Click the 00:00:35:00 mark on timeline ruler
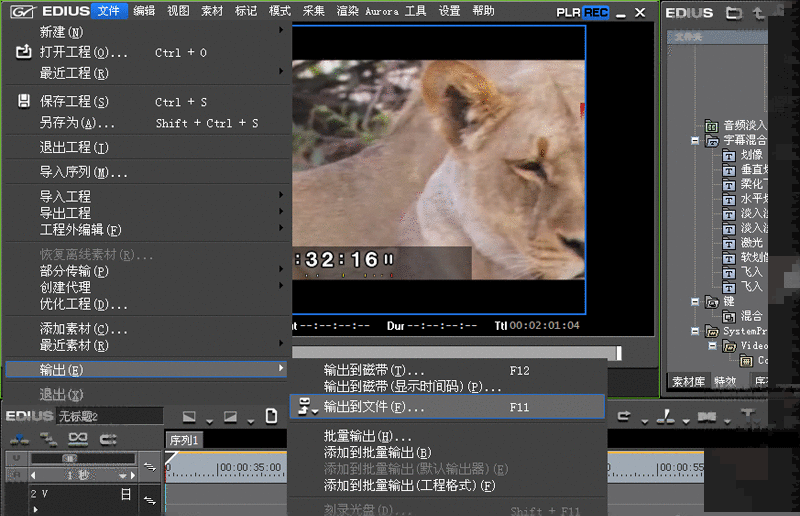 point(250,466)
